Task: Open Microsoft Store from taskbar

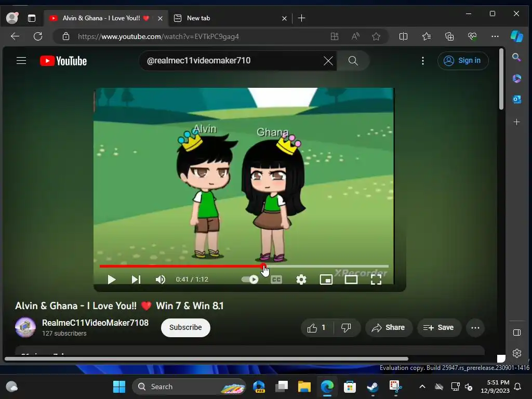Action: (x=350, y=387)
